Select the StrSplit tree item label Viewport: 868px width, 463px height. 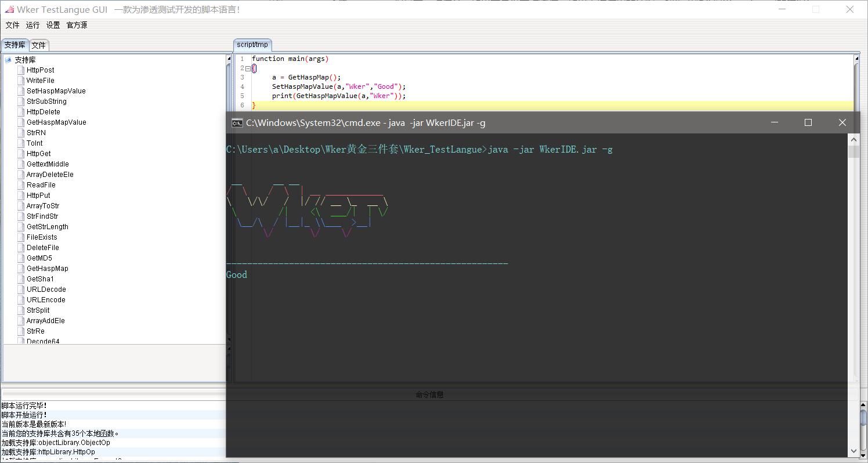tap(38, 310)
